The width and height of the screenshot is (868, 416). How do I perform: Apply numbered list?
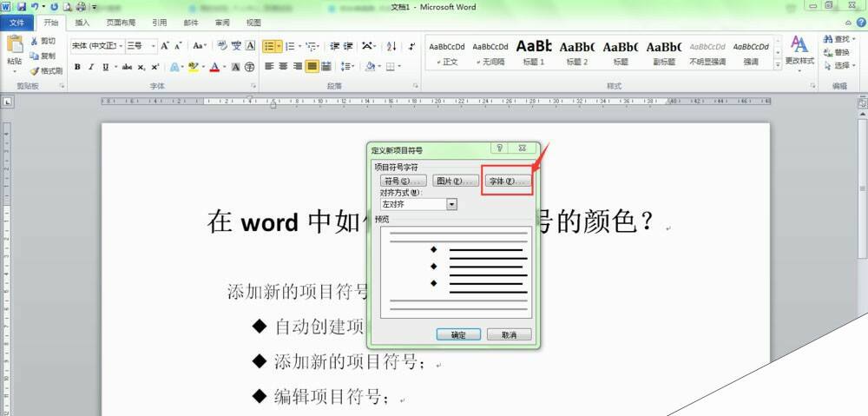point(291,46)
